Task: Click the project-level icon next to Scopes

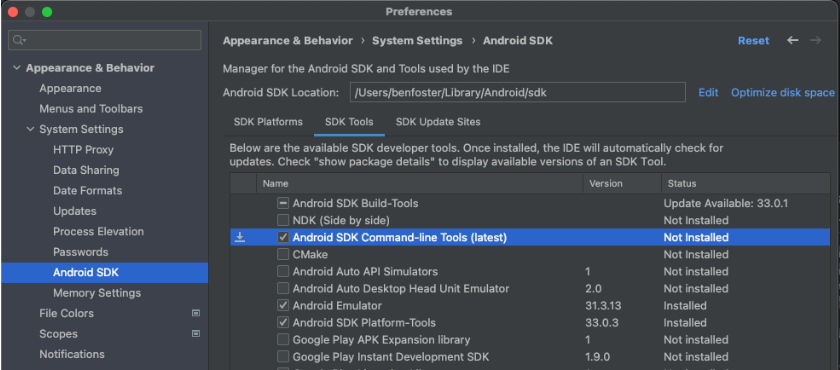Action: [196, 334]
